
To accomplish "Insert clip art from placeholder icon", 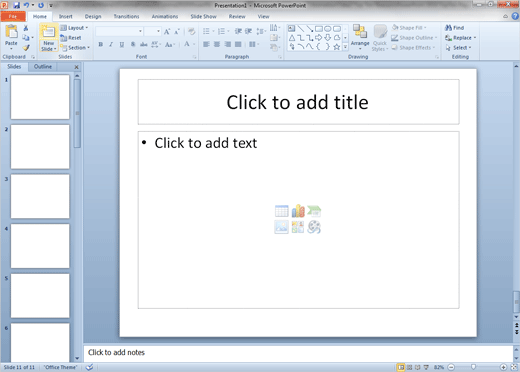I will pos(298,227).
